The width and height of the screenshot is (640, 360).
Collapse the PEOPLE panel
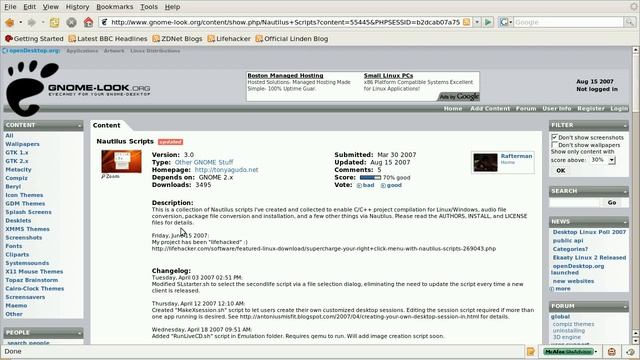[x=79, y=333]
